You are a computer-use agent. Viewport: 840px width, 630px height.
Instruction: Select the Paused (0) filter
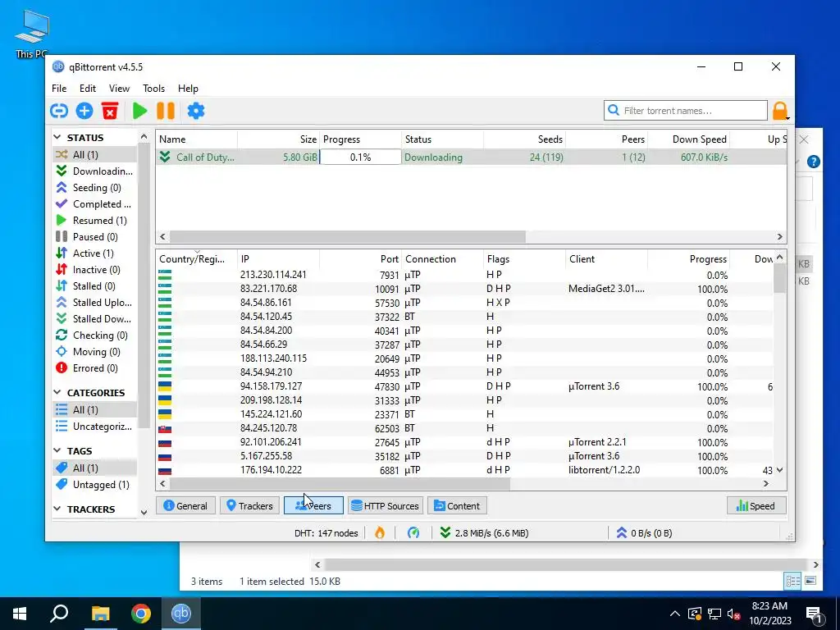pos(94,237)
